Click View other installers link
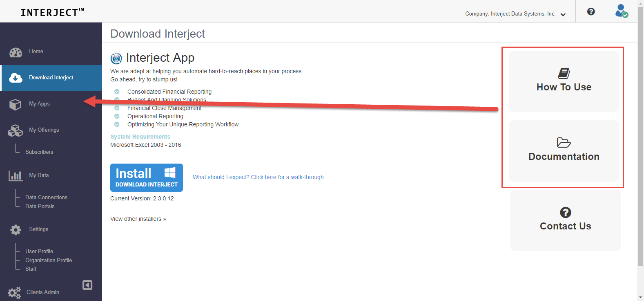 tap(138, 219)
